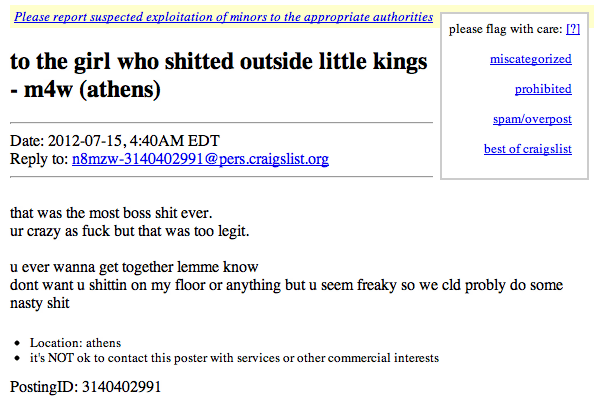This screenshot has width=600, height=408.
Task: Click the PostingID 3140402991 text
Action: 85,386
